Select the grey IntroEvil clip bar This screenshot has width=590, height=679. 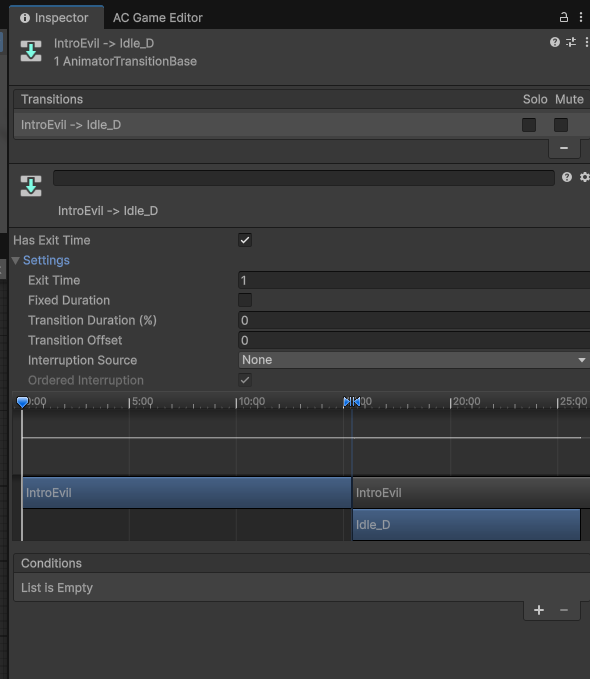click(x=471, y=493)
